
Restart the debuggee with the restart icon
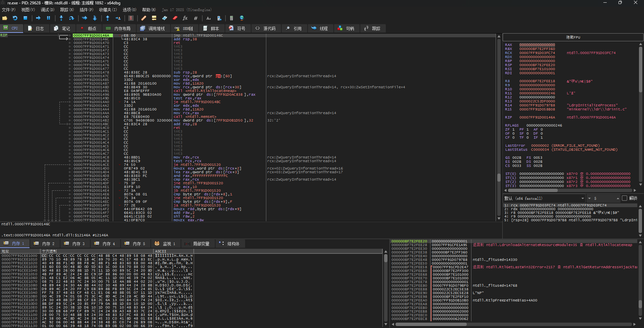[15, 18]
